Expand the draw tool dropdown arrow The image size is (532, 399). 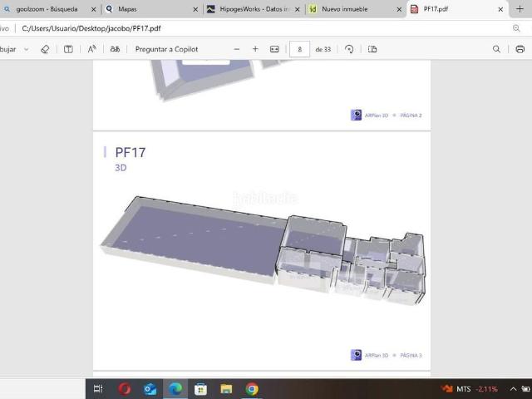pyautogui.click(x=27, y=49)
